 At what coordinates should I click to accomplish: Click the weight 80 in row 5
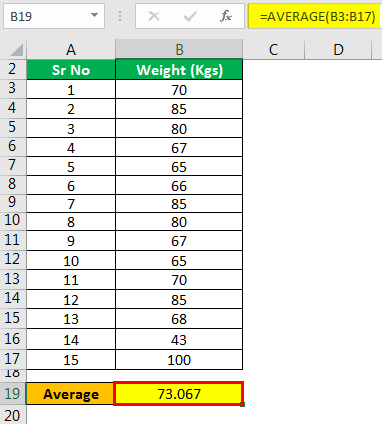coord(179,128)
